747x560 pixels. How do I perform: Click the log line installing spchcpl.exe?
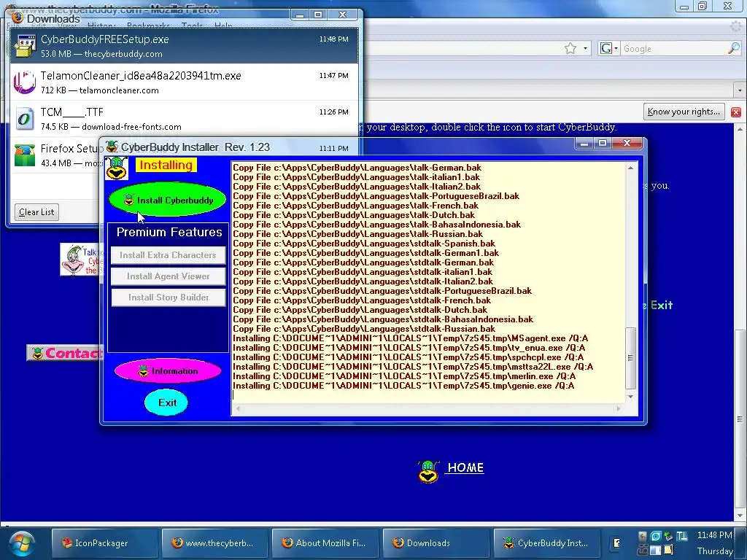click(409, 357)
